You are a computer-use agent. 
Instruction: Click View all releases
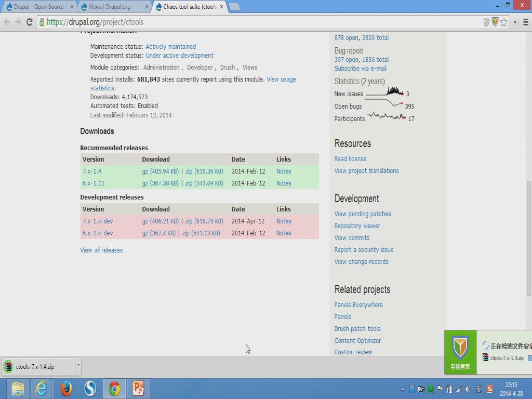101,250
